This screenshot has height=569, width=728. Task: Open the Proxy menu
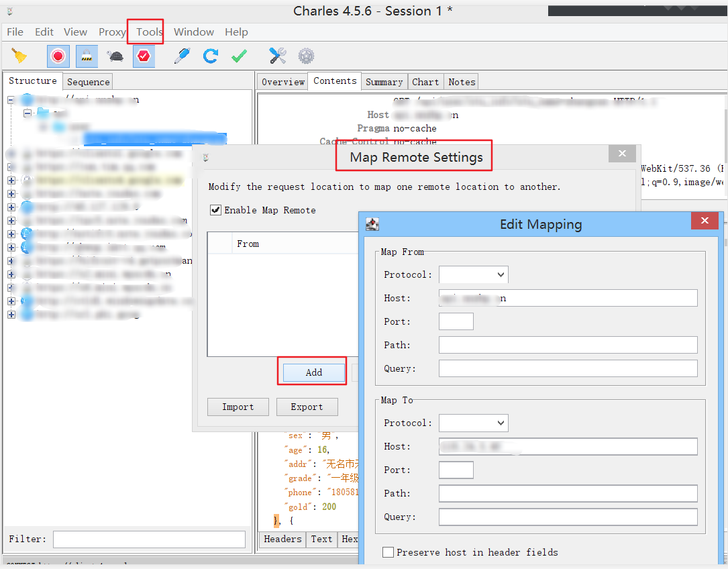(112, 32)
